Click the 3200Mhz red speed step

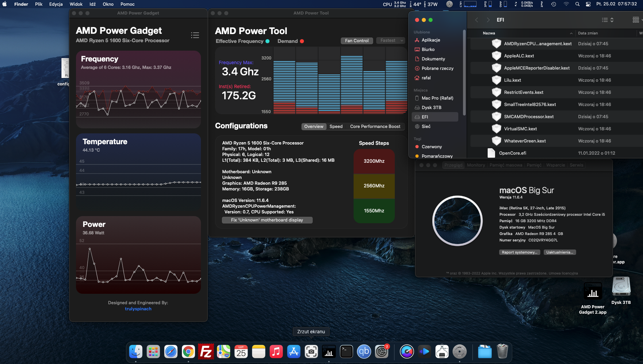[x=374, y=161]
